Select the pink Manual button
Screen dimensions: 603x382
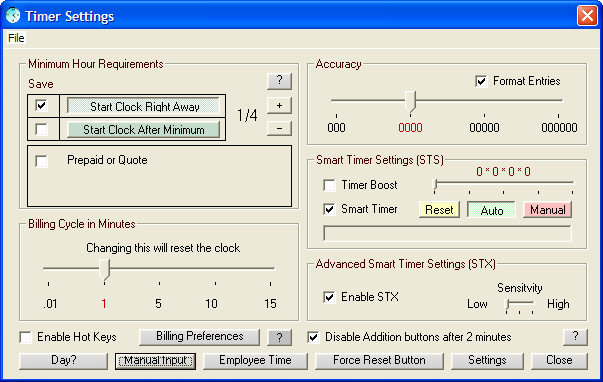point(547,210)
